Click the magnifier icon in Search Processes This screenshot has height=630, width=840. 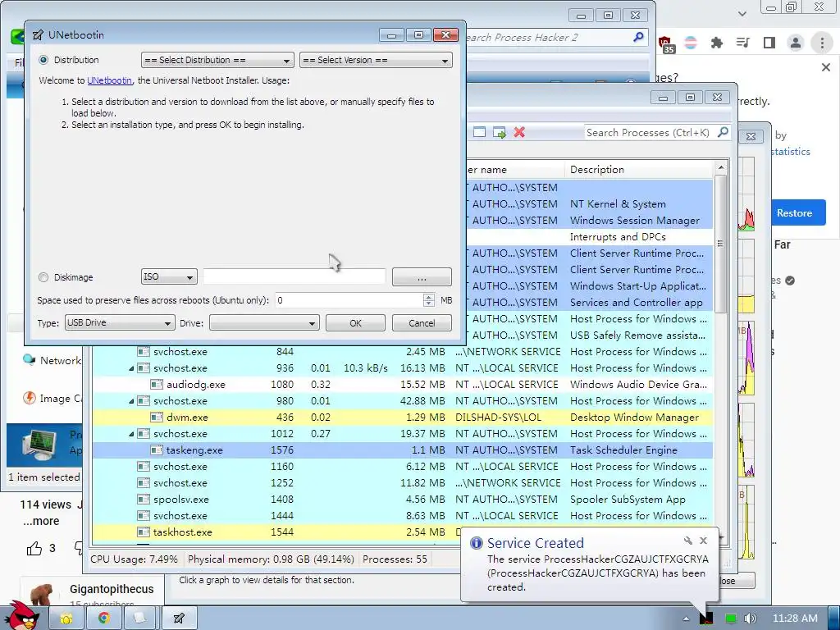click(x=723, y=132)
